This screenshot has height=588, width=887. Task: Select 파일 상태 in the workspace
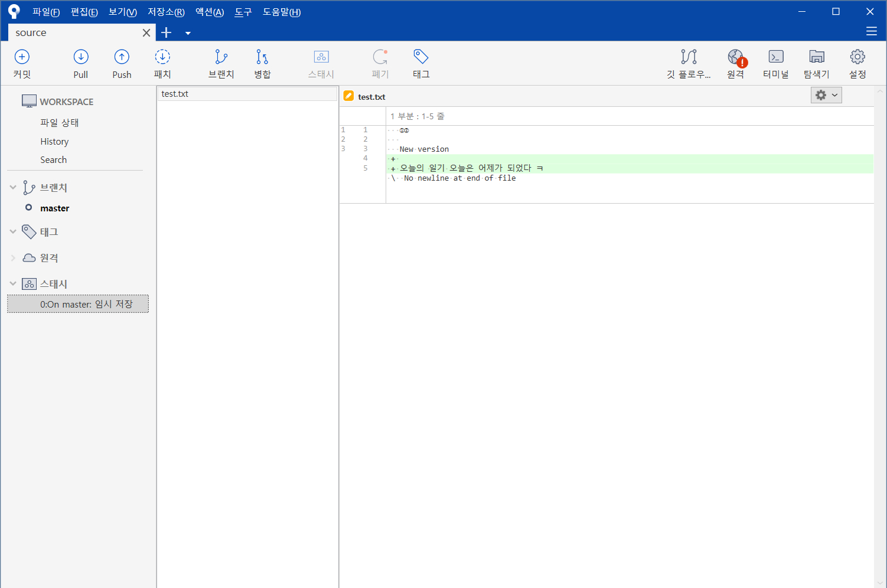59,122
